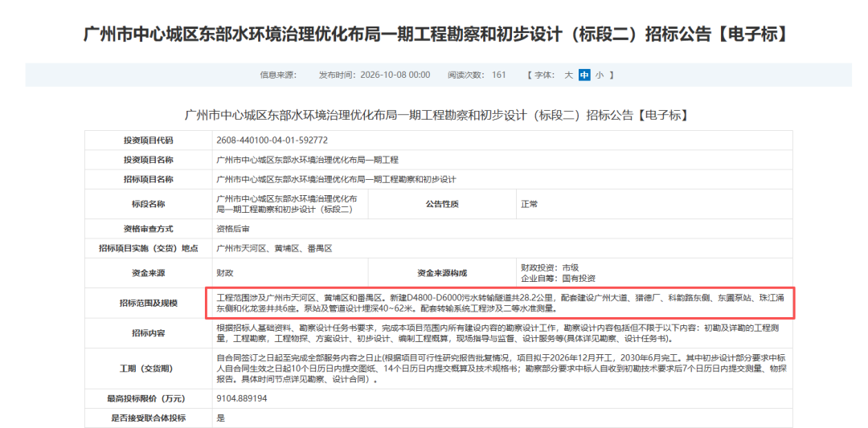Click the 标段二 section name value
Image resolution: width=868 pixels, height=428 pixels.
(x=286, y=204)
